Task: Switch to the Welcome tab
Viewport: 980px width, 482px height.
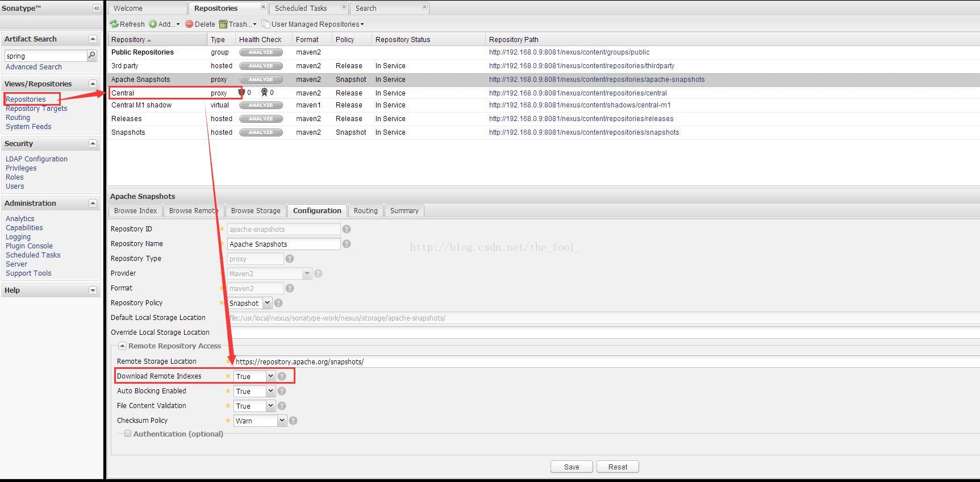Action: (147, 8)
